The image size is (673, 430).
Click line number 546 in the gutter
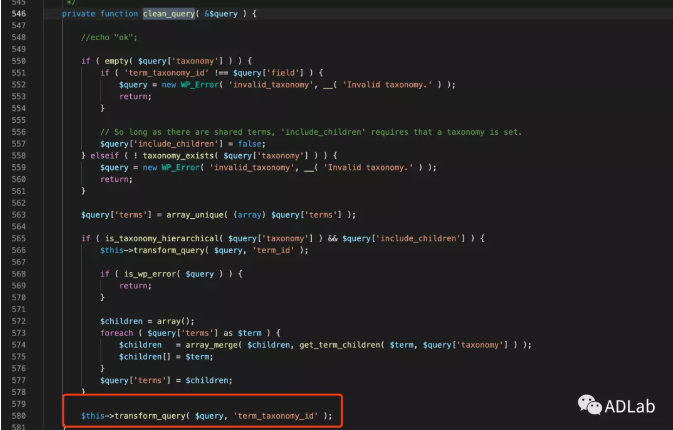(19, 13)
